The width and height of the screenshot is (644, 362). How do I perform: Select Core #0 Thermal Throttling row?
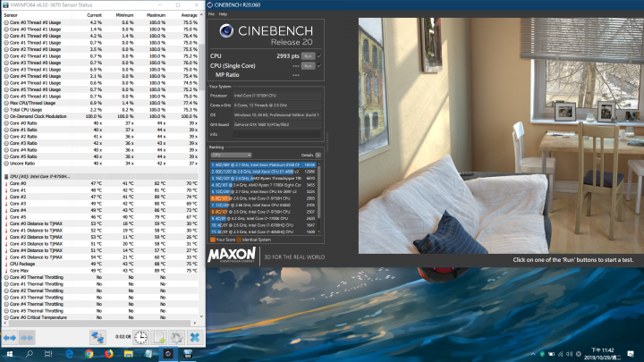pos(100,277)
